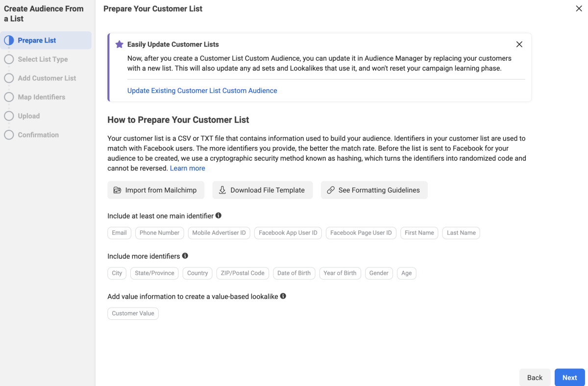Click the folder icon on Import from Mailchimp
Image resolution: width=588 pixels, height=386 pixels.
click(x=118, y=190)
